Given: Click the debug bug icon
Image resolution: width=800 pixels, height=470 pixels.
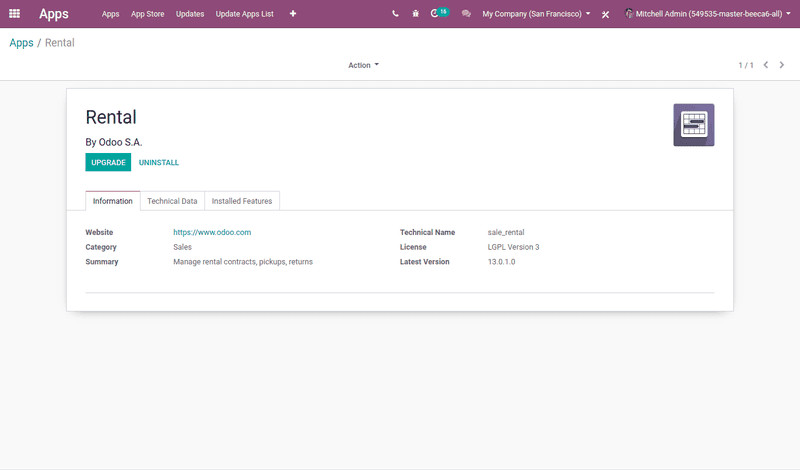Looking at the screenshot, I should [x=415, y=14].
